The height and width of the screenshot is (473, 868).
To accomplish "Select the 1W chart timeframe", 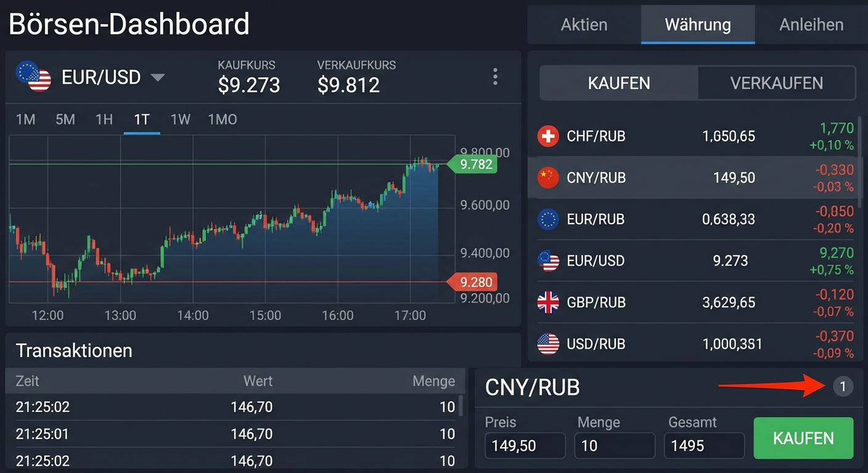I will tap(180, 119).
